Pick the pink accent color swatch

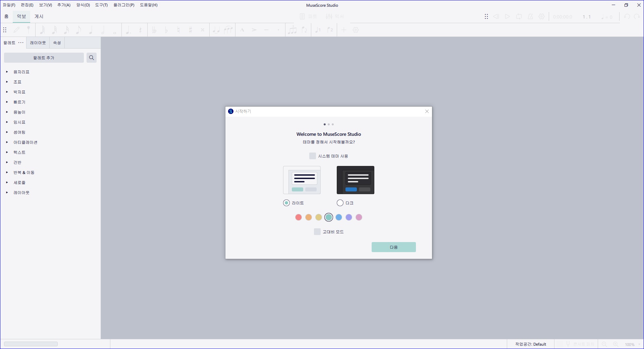(x=359, y=217)
